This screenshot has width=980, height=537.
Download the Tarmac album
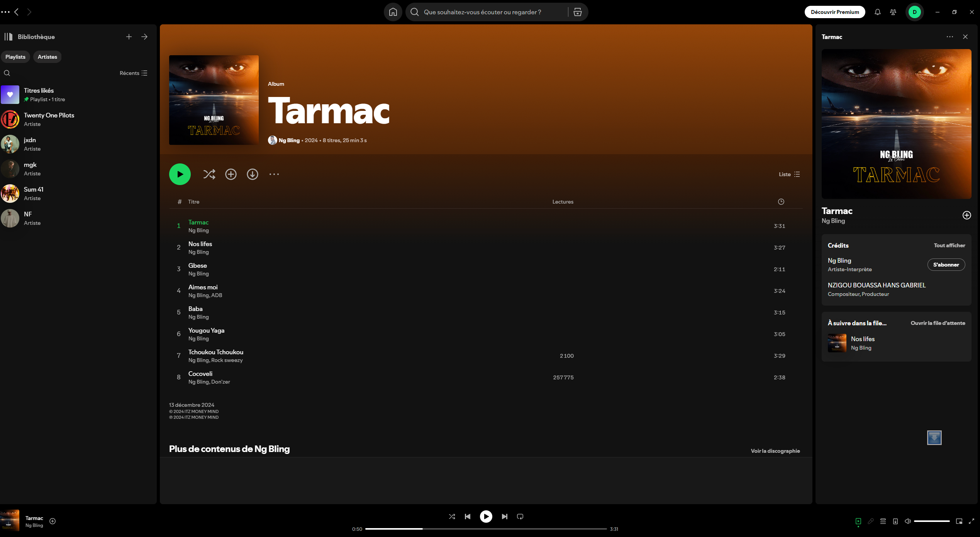tap(253, 174)
